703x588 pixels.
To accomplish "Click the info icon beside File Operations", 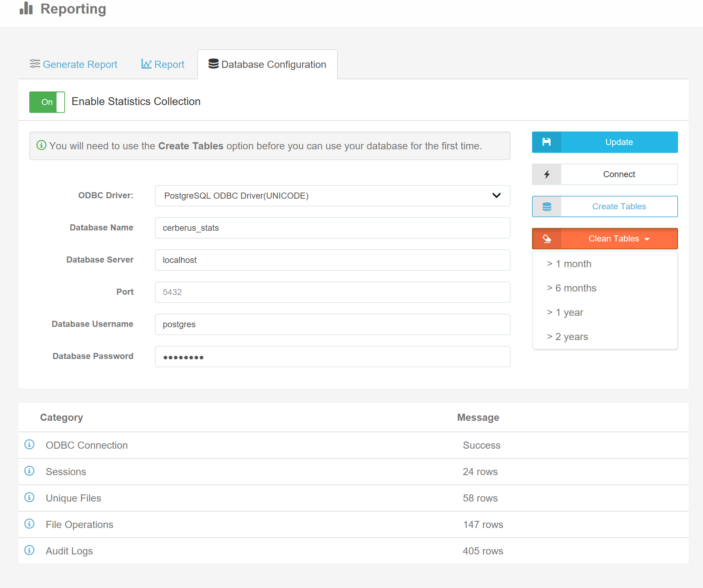I will pos(29,524).
